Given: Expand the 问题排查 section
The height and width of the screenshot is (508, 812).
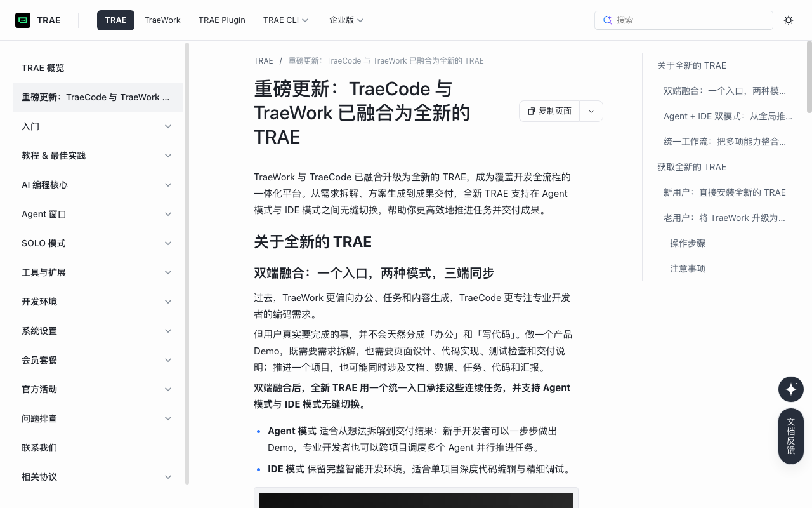Looking at the screenshot, I should click(x=98, y=418).
